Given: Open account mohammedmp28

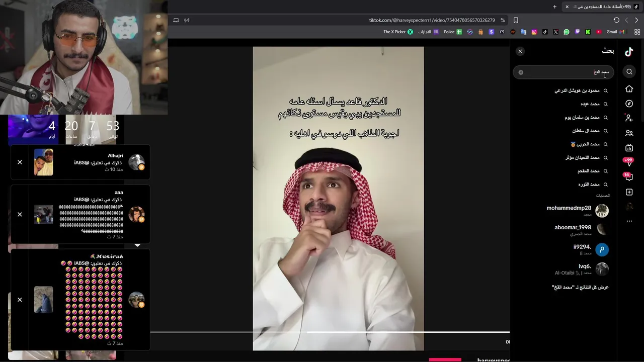Looking at the screenshot, I should point(578,211).
